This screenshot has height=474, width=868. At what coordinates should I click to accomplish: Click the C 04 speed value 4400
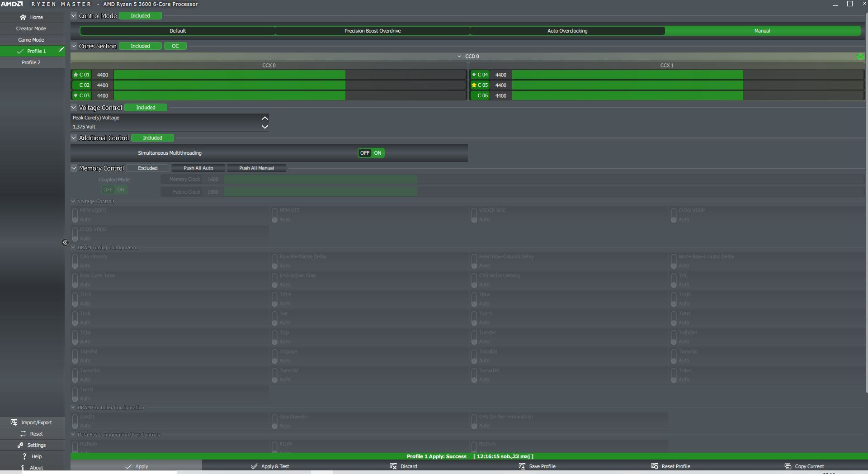(x=501, y=75)
